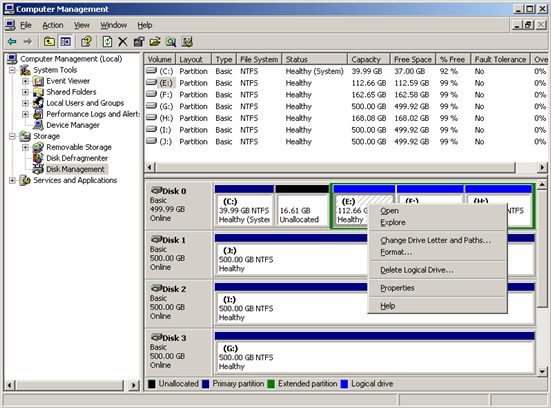Collapse the System Tools node
This screenshot has height=408, width=551.
(12, 70)
